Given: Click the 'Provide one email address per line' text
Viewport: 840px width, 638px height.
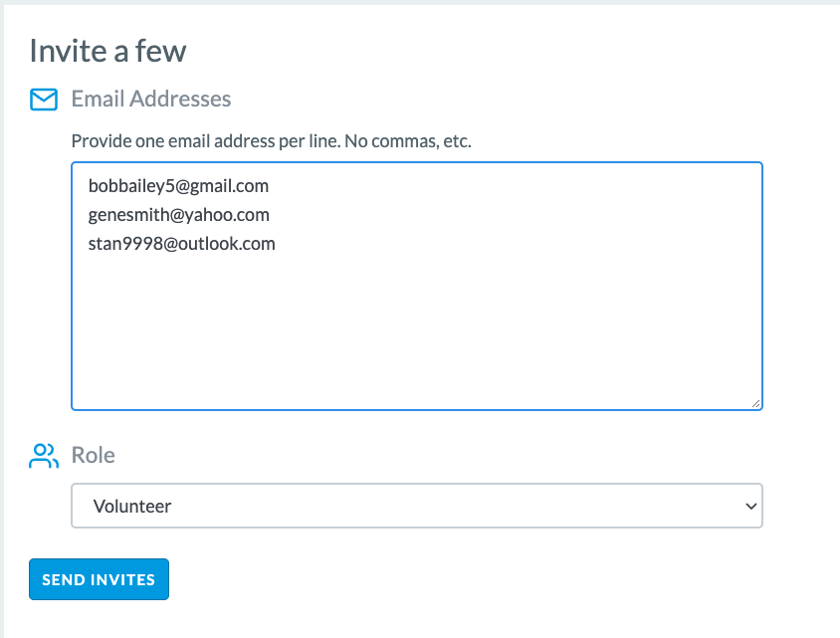Looking at the screenshot, I should tap(206, 141).
